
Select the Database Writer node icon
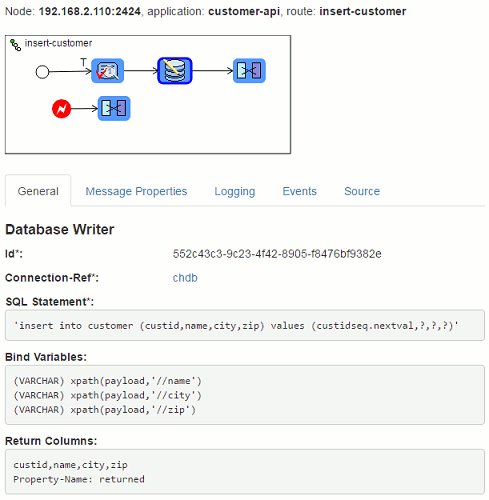coord(175,71)
